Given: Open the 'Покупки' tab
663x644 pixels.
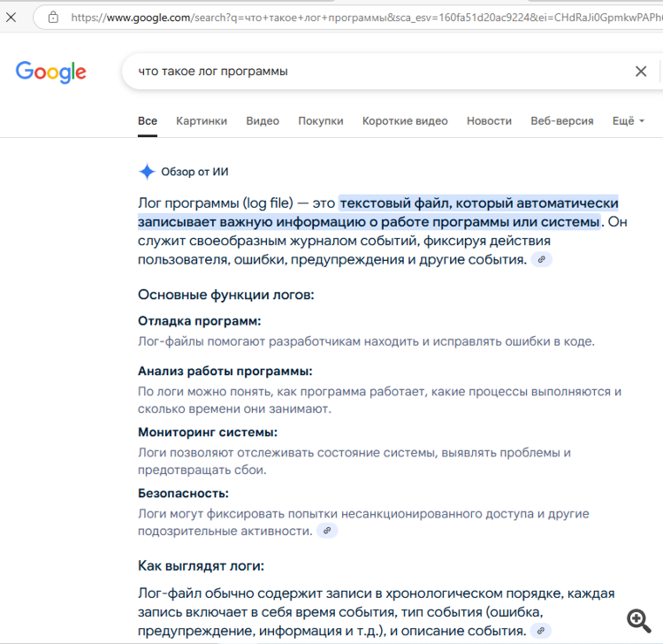Looking at the screenshot, I should coord(321,121).
